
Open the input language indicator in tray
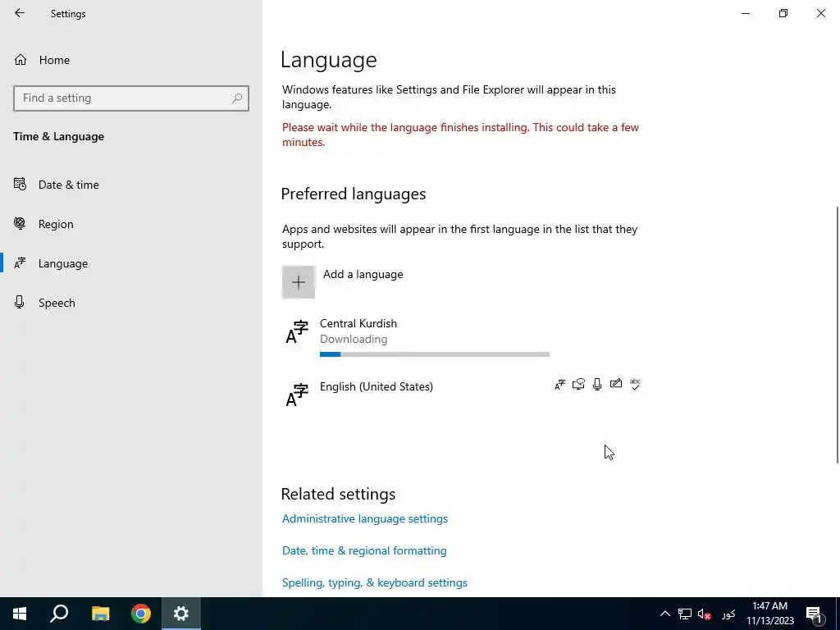pos(728,614)
